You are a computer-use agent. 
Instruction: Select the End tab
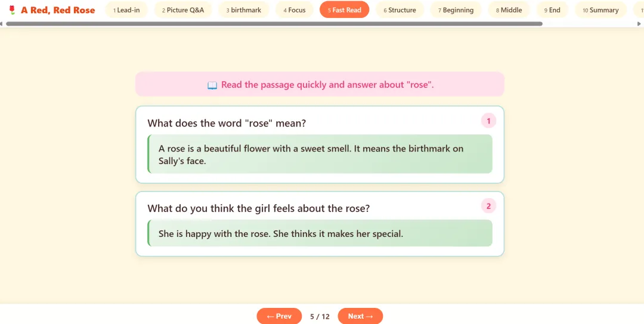(552, 10)
